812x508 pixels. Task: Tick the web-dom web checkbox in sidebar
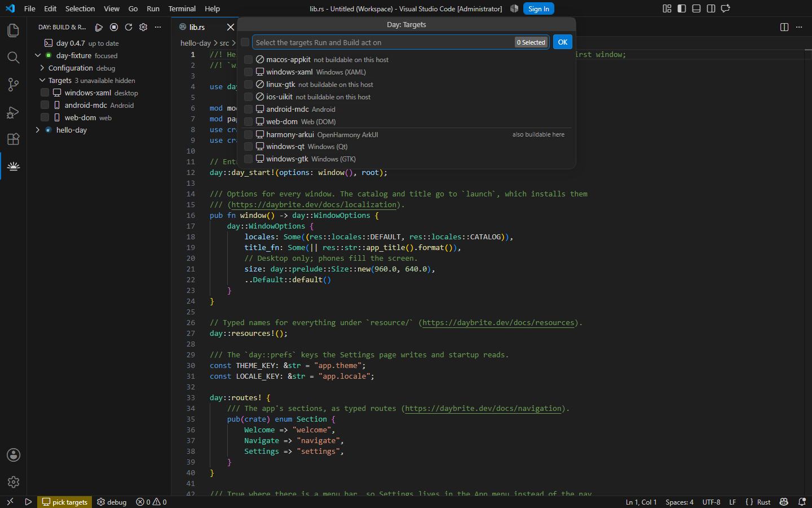pyautogui.click(x=45, y=117)
